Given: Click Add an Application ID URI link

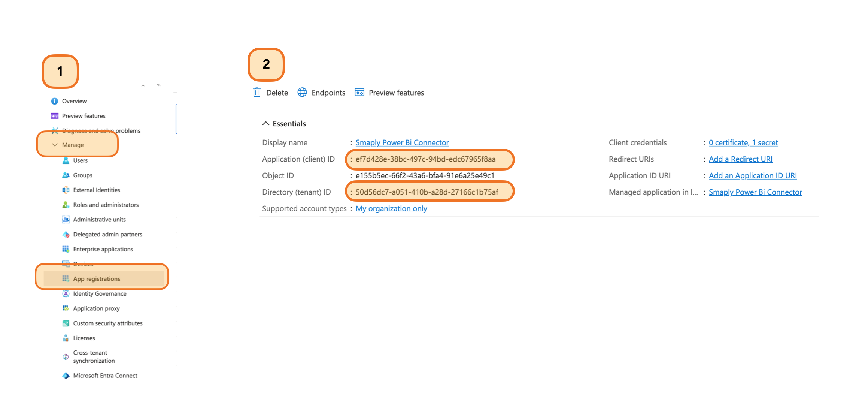Looking at the screenshot, I should pyautogui.click(x=753, y=175).
